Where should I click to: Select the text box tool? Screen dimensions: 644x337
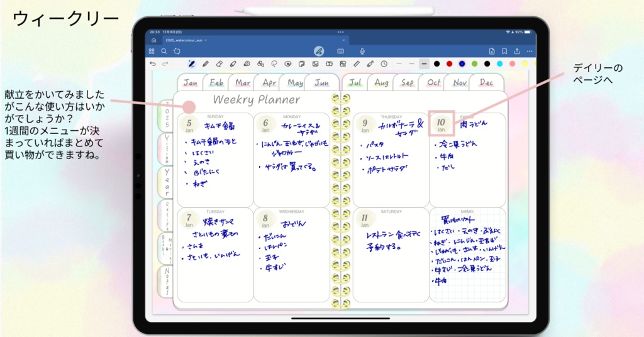coord(329,64)
